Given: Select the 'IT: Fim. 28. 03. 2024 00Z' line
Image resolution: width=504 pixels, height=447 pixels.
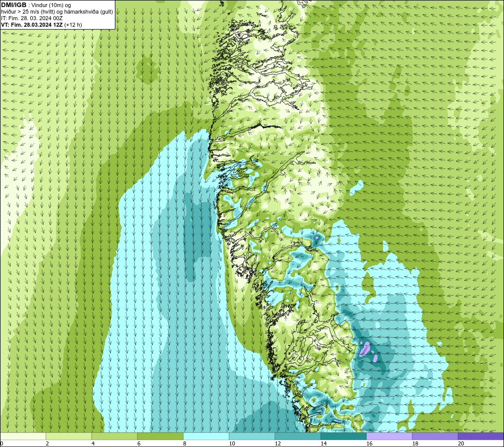Looking at the screenshot, I should [x=32, y=18].
